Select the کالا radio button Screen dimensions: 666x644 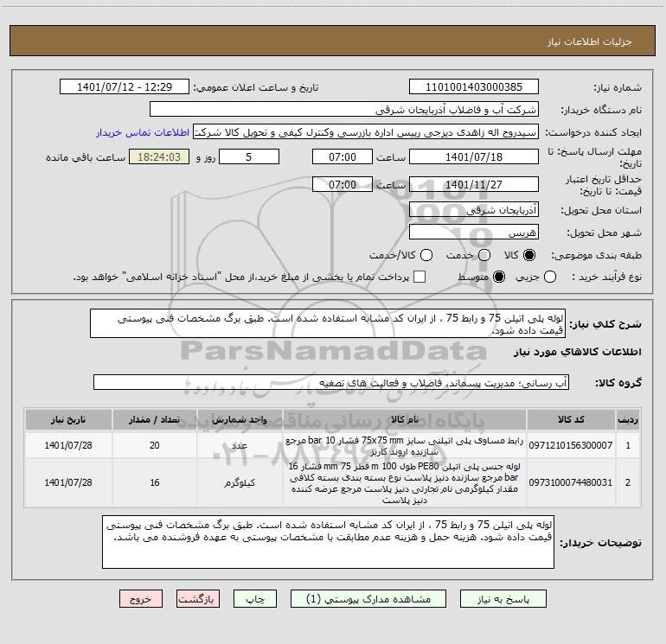529,255
